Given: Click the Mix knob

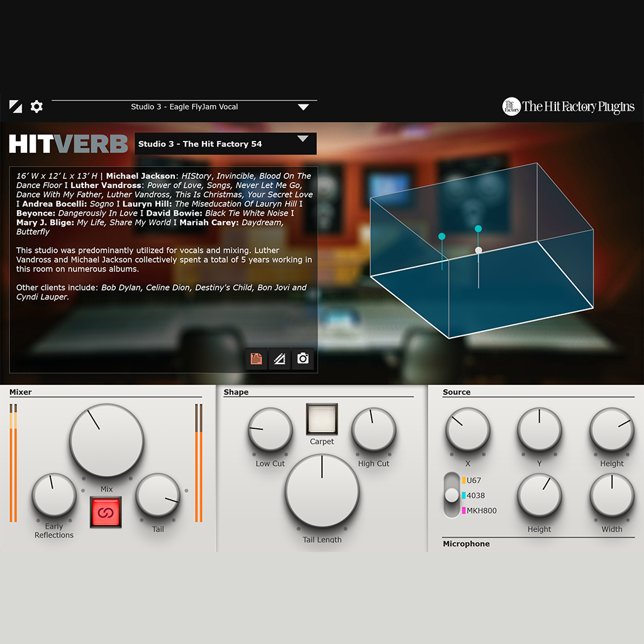Looking at the screenshot, I should click(107, 441).
